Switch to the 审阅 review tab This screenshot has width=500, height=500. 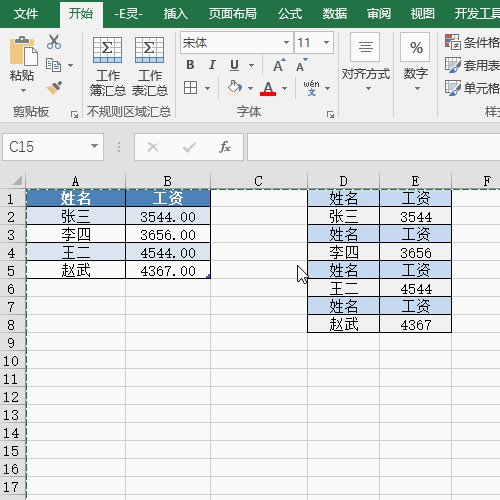click(x=379, y=14)
